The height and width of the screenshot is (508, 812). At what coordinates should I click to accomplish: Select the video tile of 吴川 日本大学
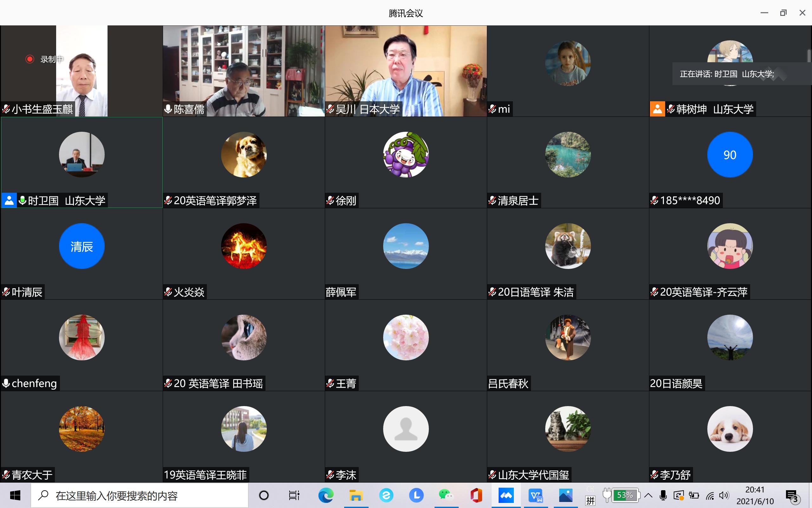click(406, 71)
